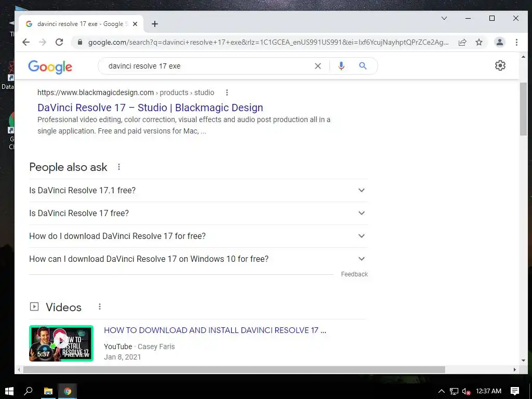Click the Videos section play icon
Screen dimensions: 532x399
[34, 307]
